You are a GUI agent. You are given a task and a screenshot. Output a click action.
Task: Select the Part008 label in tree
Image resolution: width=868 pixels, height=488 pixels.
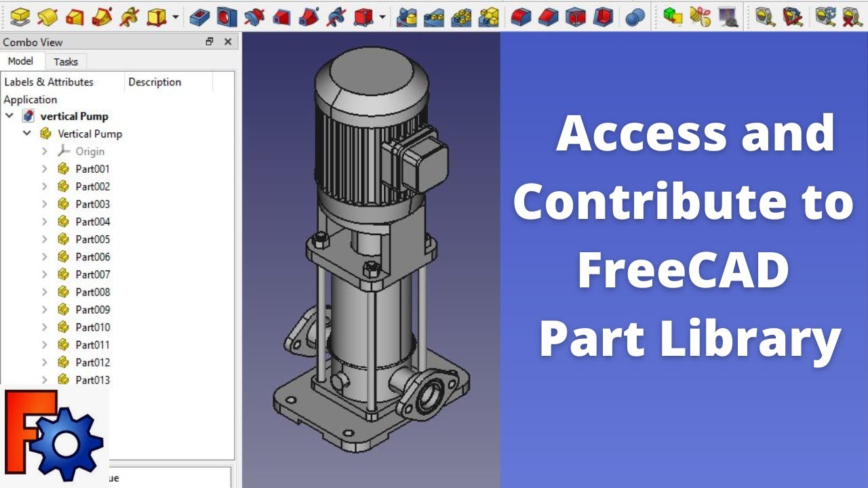click(92, 292)
